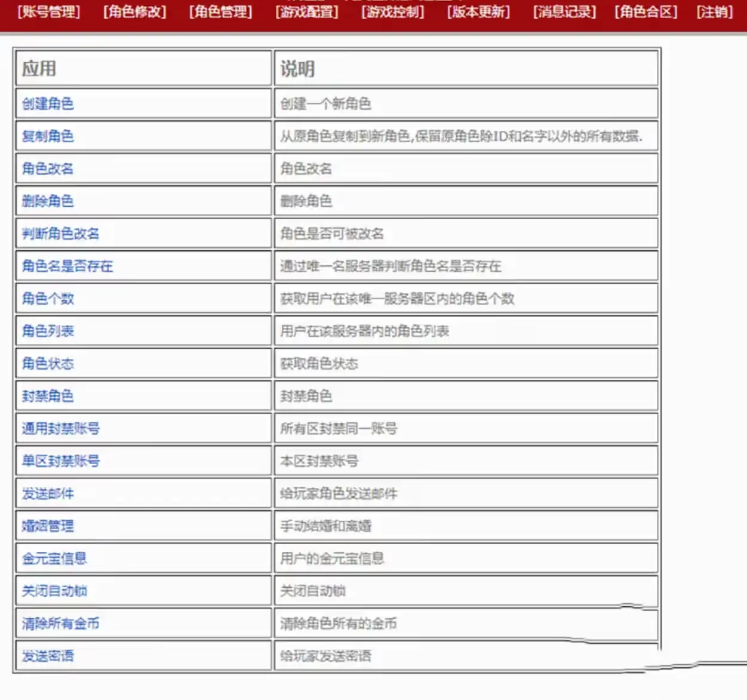Select the description 手动结婚和离婚

[x=325, y=526]
